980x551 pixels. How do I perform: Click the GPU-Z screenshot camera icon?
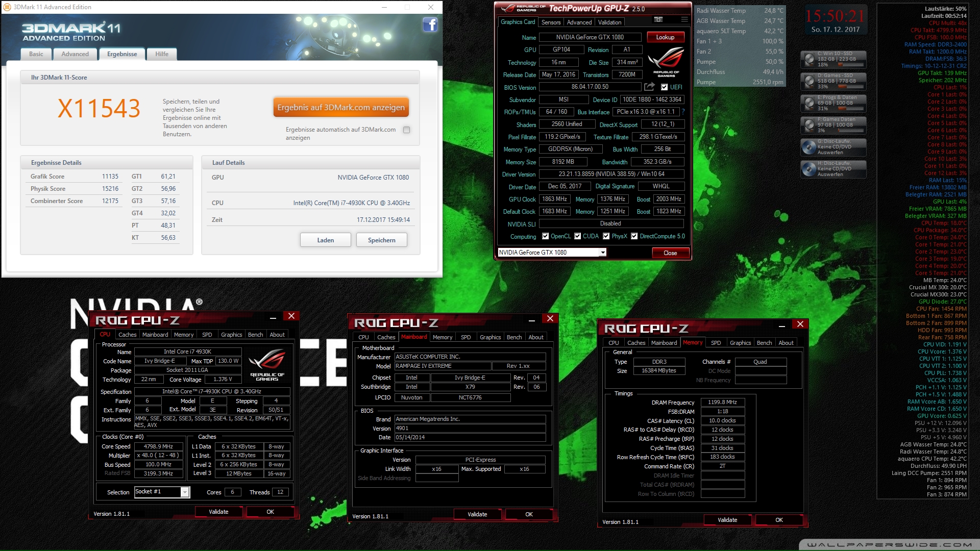658,19
